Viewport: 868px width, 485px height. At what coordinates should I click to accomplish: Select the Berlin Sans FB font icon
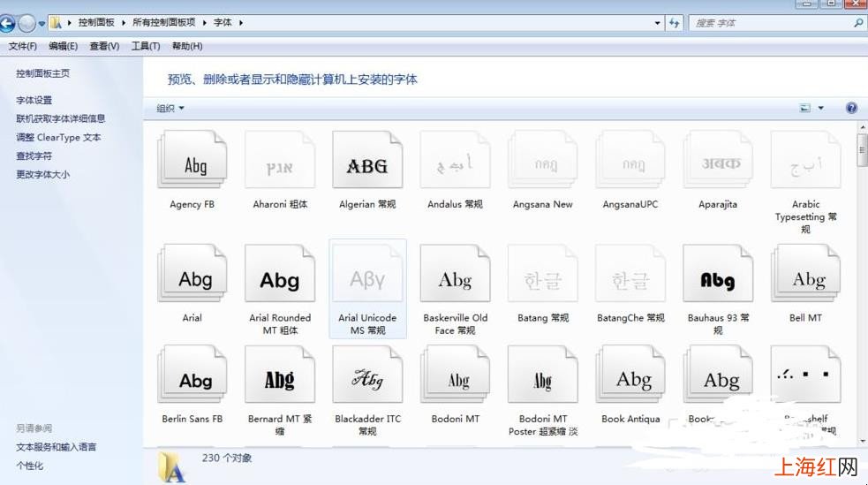(x=192, y=375)
